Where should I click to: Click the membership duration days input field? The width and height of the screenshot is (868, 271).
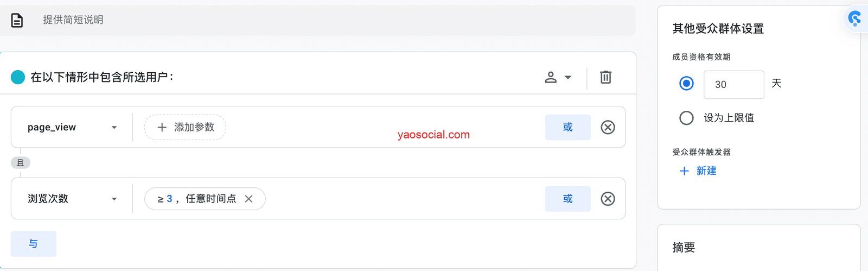point(733,85)
